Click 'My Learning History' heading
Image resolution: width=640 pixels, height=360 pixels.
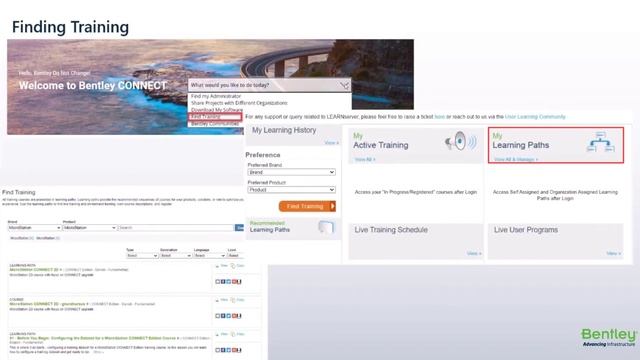pos(284,130)
